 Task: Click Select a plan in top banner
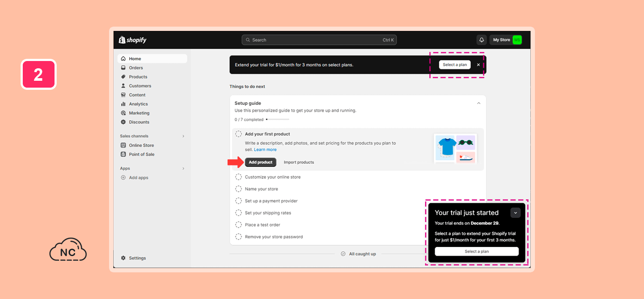455,65
